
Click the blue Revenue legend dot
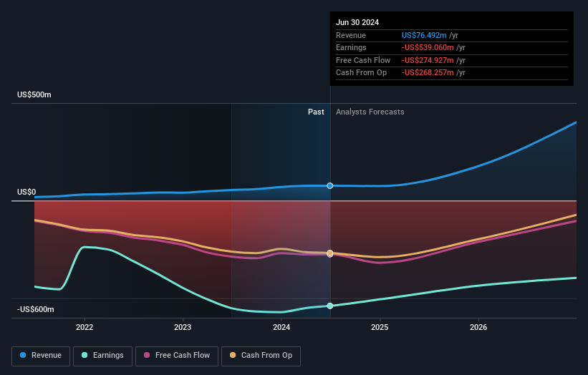click(x=23, y=355)
